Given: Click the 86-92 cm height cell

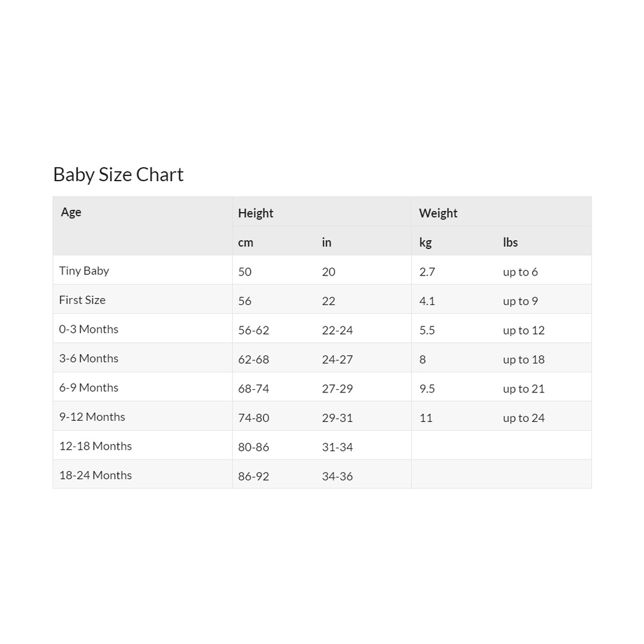Looking at the screenshot, I should (x=253, y=476).
